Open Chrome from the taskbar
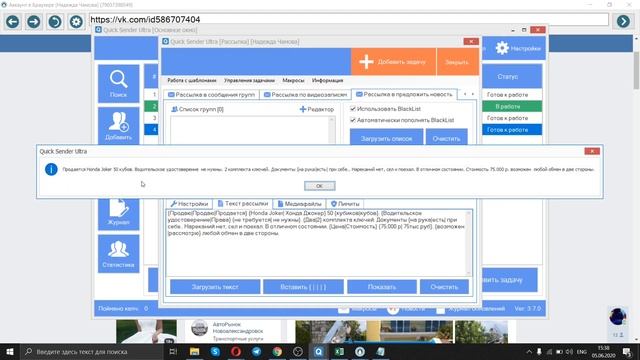This screenshot has width=640, height=360. coord(278,351)
